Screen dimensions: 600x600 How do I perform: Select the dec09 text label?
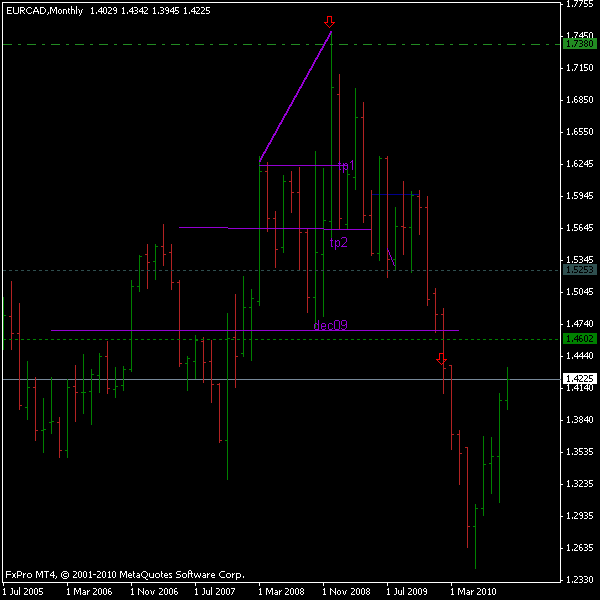point(330,325)
